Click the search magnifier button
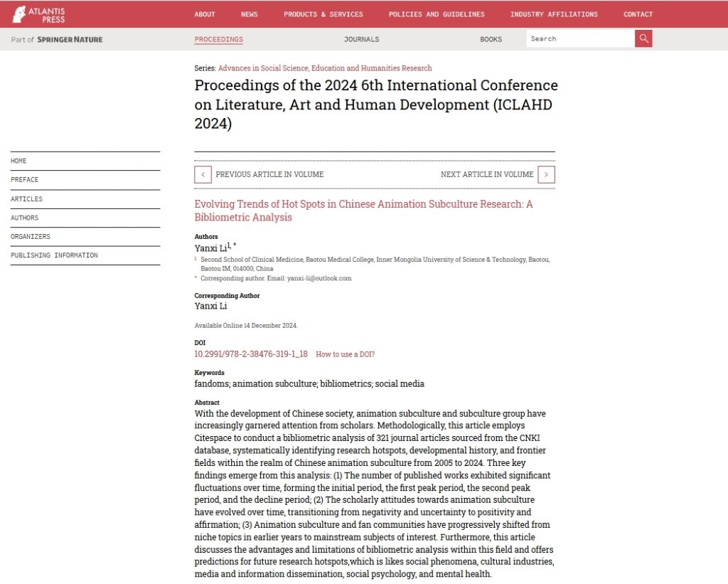Viewport: 728px width, 584px height. point(643,38)
